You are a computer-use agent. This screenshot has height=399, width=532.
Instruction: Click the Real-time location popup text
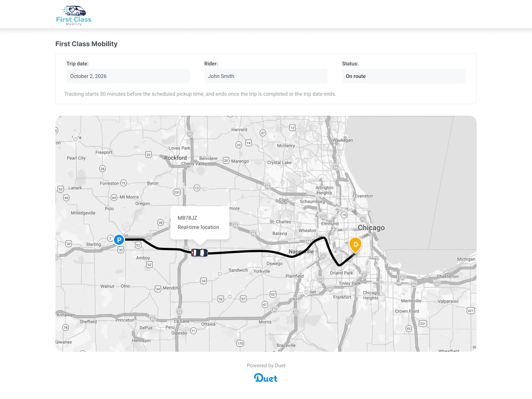point(198,227)
